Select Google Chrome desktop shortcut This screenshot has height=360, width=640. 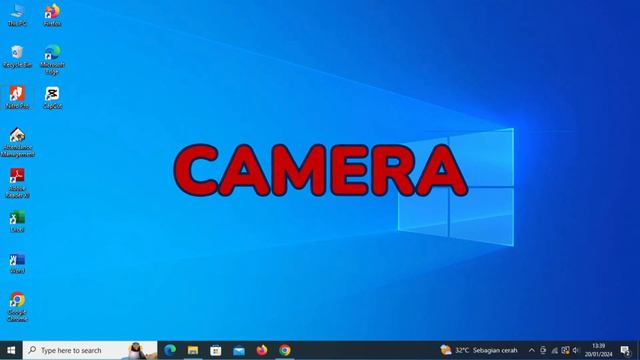tap(17, 307)
